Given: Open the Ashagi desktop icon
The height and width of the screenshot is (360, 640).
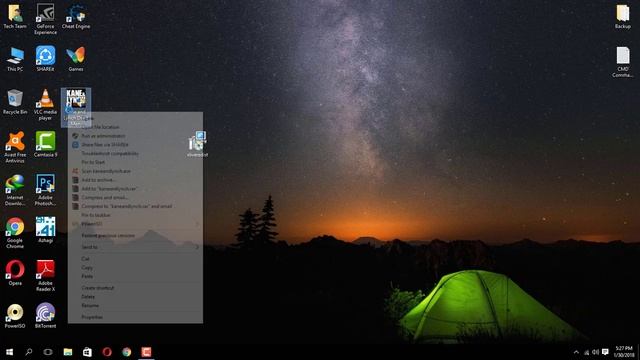Looking at the screenshot, I should click(45, 230).
